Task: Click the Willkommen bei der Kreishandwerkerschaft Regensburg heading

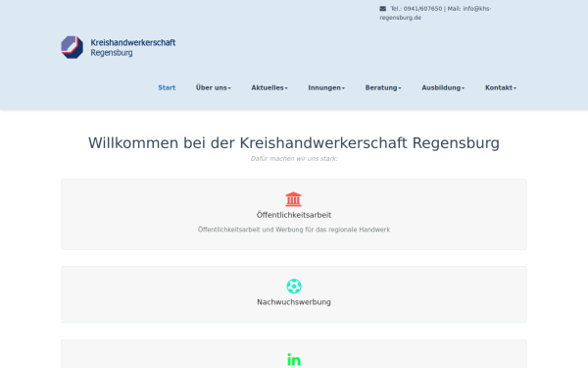Action: [294, 143]
